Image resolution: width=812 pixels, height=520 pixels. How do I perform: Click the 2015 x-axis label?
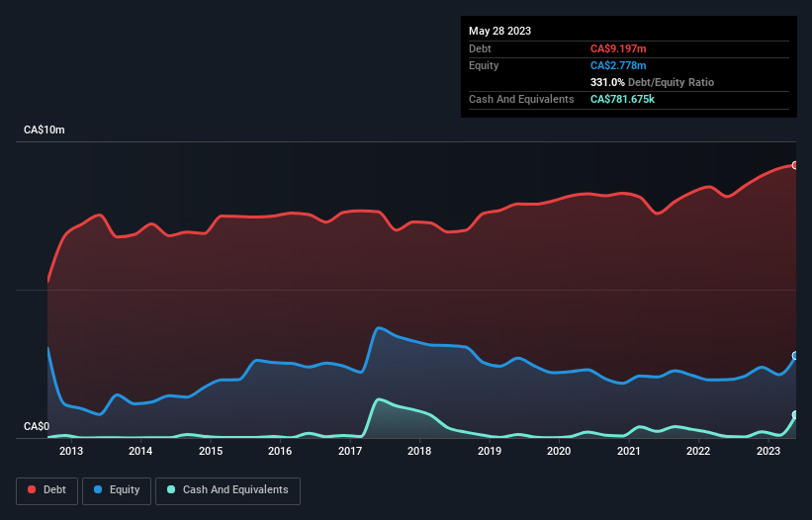[211, 451]
